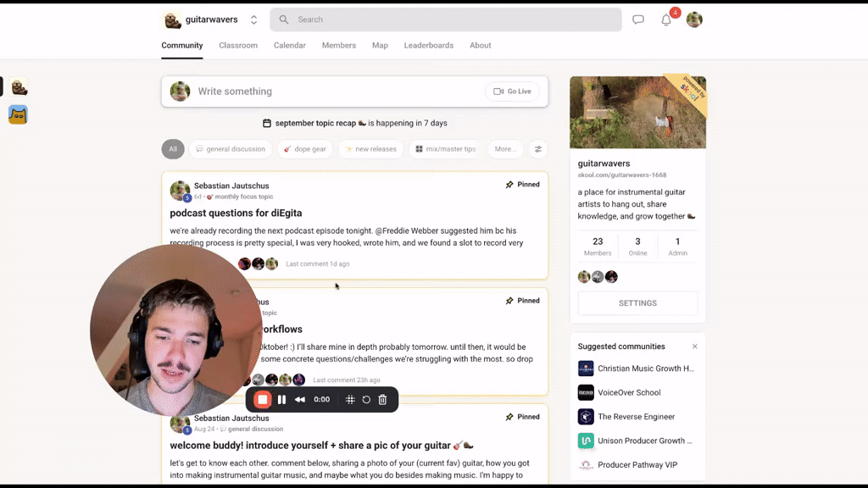Open profile avatar menu in header
Image resolution: width=868 pixels, height=488 pixels.
pos(694,19)
